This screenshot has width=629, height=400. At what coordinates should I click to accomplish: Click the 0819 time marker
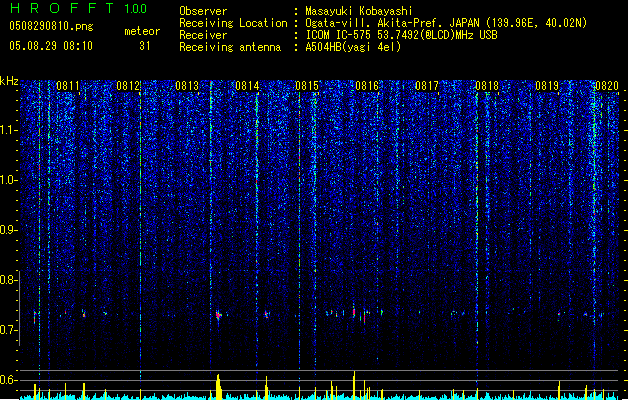point(547,86)
